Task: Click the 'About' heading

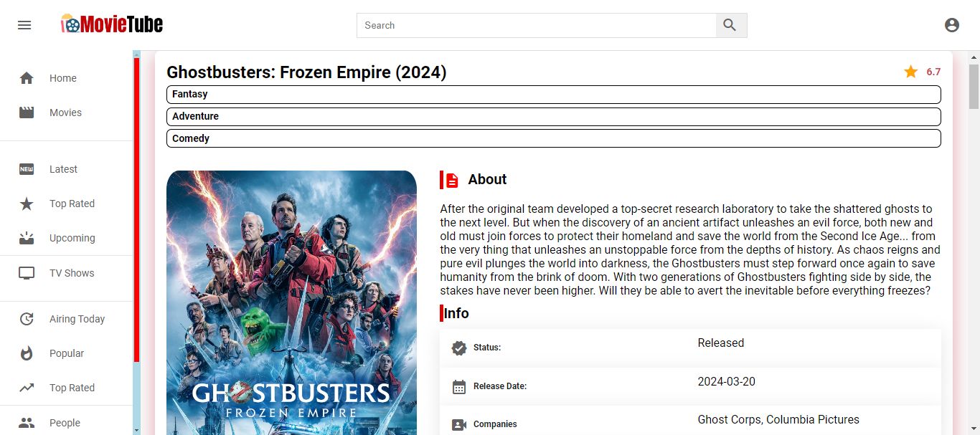Action: click(x=487, y=179)
